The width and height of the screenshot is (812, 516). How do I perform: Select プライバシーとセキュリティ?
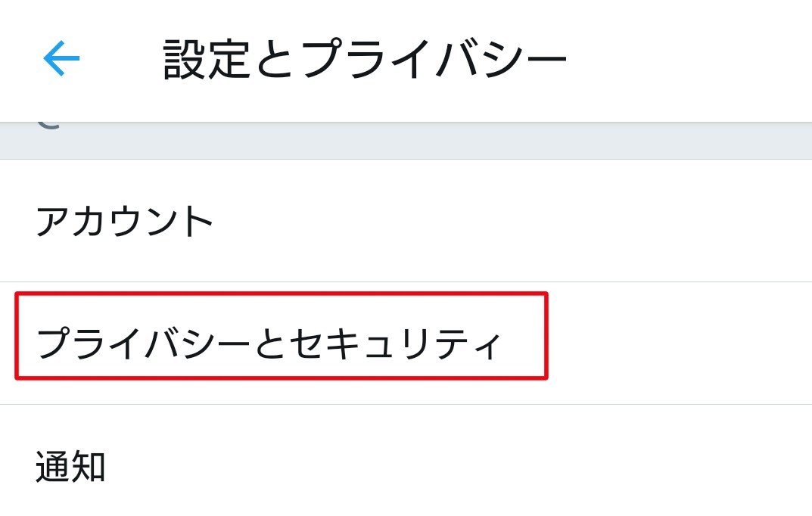tap(269, 343)
